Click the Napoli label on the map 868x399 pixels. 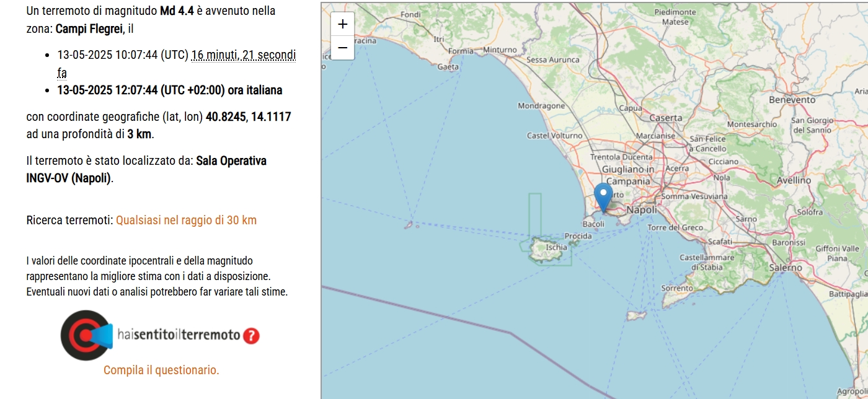(642, 210)
